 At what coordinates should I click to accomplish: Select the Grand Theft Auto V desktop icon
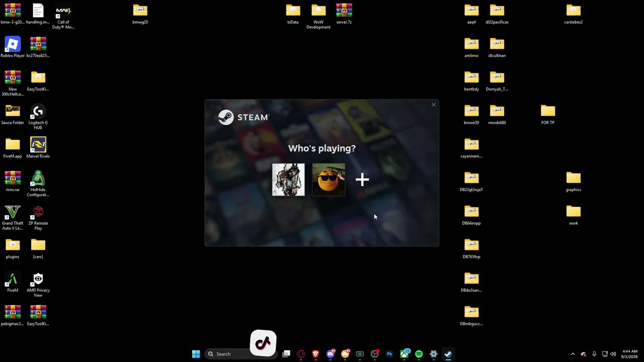13,218
